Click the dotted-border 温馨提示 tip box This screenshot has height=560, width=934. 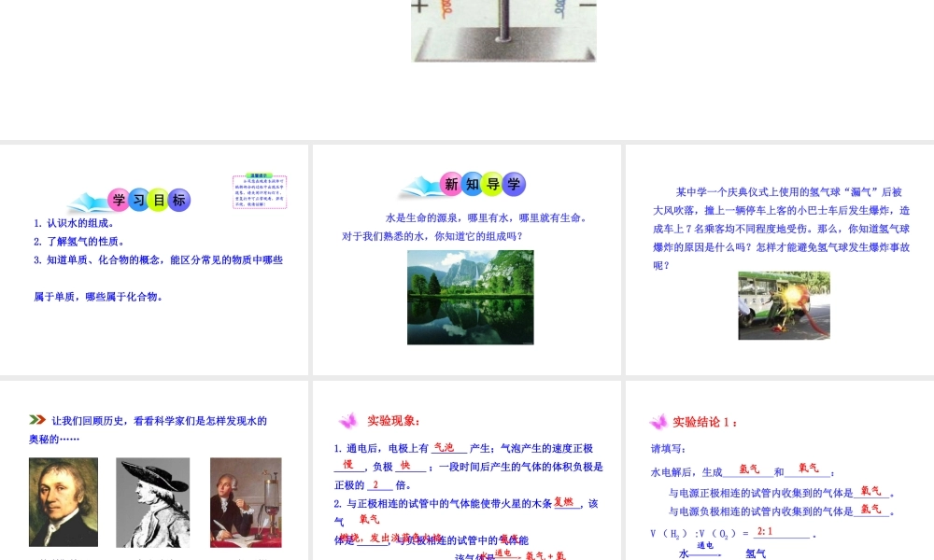(260, 191)
